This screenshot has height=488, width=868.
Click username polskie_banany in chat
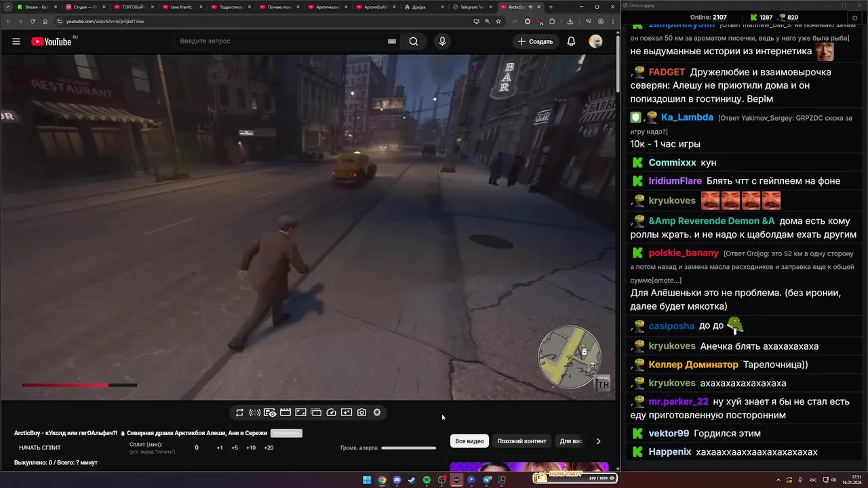[684, 253]
